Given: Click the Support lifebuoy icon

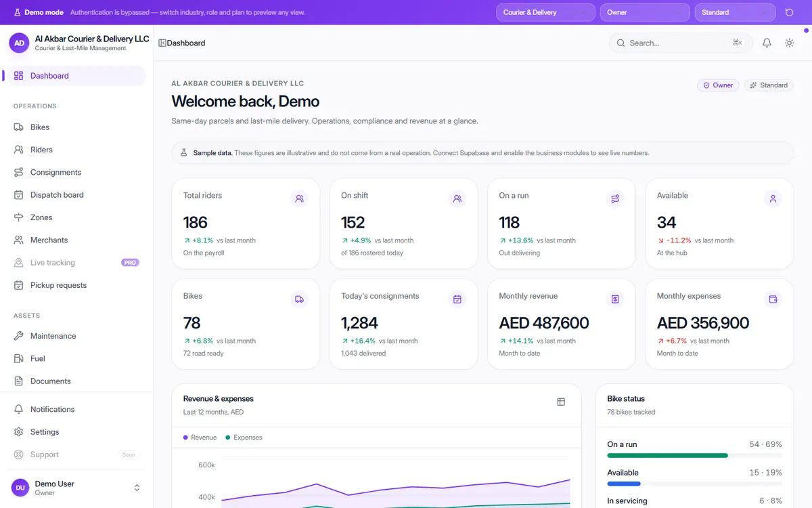Looking at the screenshot, I should tap(18, 454).
